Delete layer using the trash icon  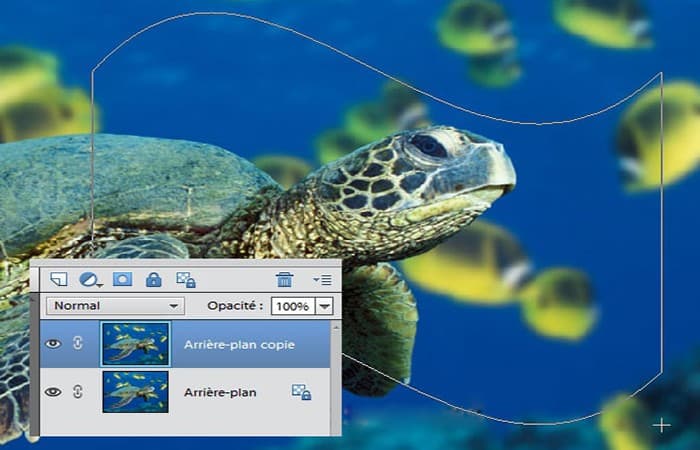(x=284, y=279)
